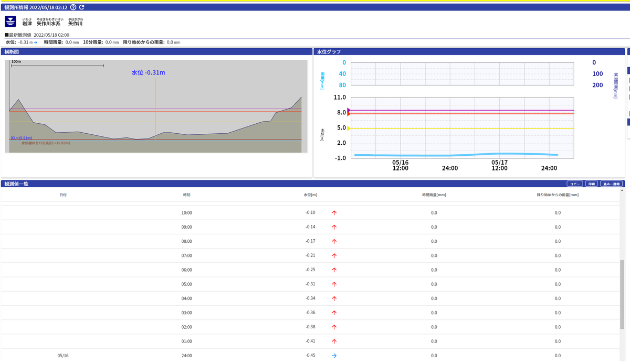Click the 時間雨量[mm] column header

click(x=434, y=195)
